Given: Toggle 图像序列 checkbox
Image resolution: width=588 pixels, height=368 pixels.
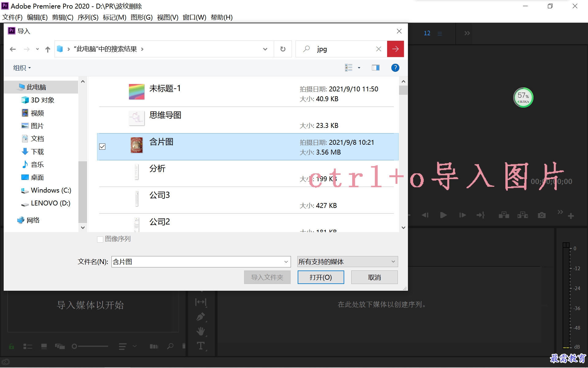Looking at the screenshot, I should pyautogui.click(x=100, y=239).
